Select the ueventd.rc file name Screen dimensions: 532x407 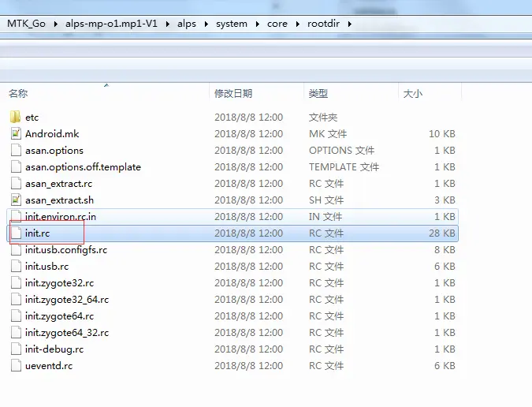49,365
